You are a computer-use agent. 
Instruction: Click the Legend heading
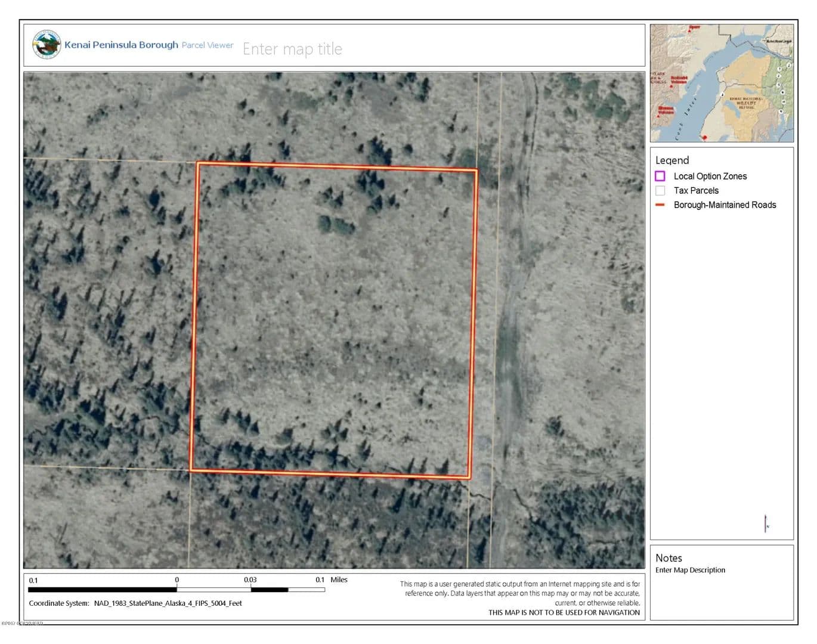click(672, 160)
